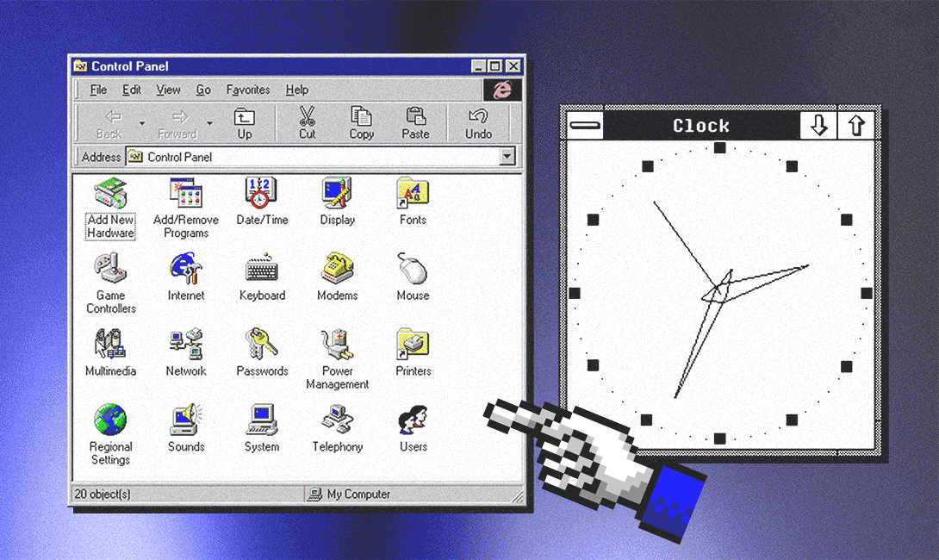Click the My Computer status bar icon
939x560 pixels.
315,495
